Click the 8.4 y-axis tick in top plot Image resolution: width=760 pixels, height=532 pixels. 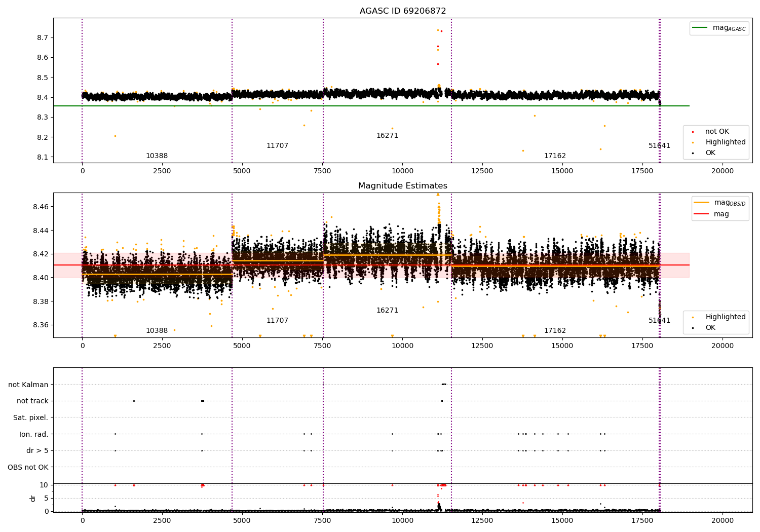point(43,97)
